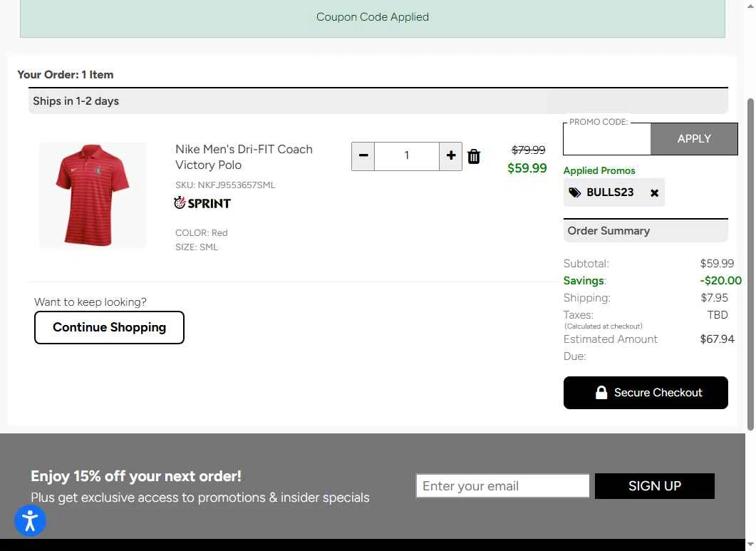Click the Shipping $7.95 value
Screen dimensions: 756x551
coord(714,298)
